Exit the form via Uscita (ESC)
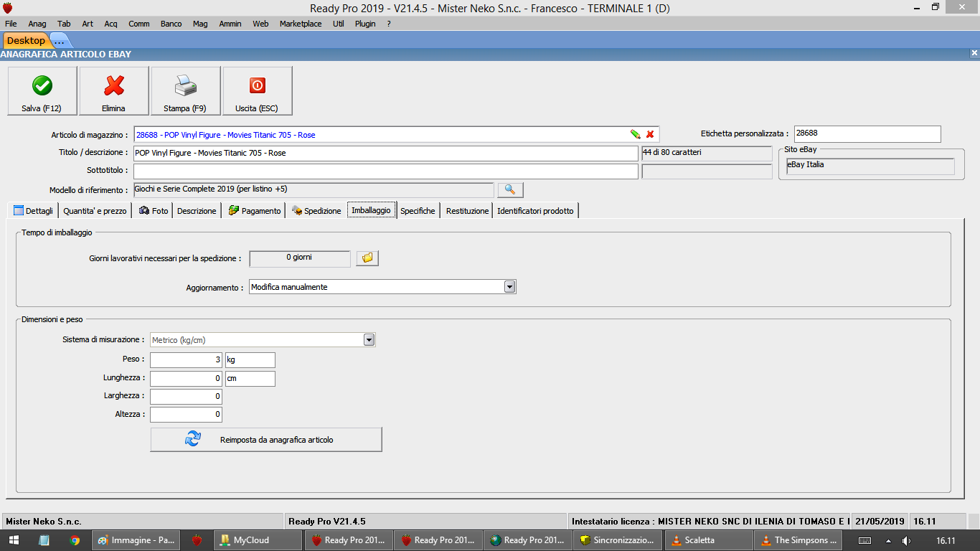Screen dimensions: 980x551 [x=258, y=91]
